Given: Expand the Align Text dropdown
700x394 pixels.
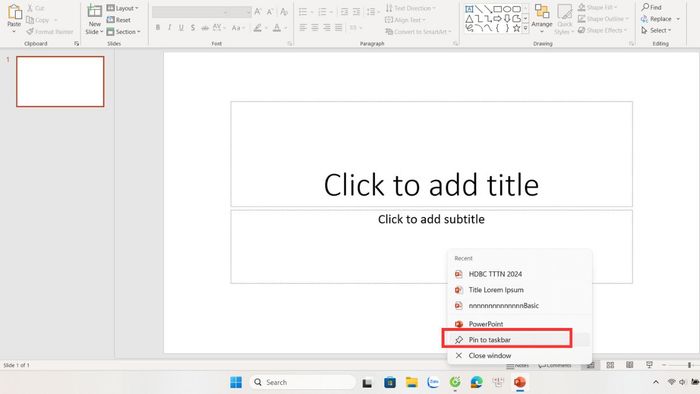Looking at the screenshot, I should coord(405,20).
